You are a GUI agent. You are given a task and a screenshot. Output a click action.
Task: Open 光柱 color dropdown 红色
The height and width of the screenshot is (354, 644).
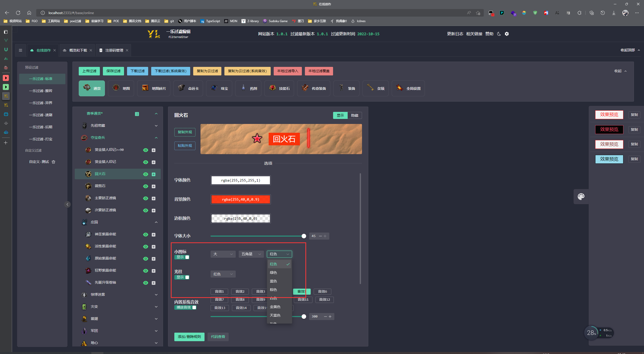(x=223, y=274)
